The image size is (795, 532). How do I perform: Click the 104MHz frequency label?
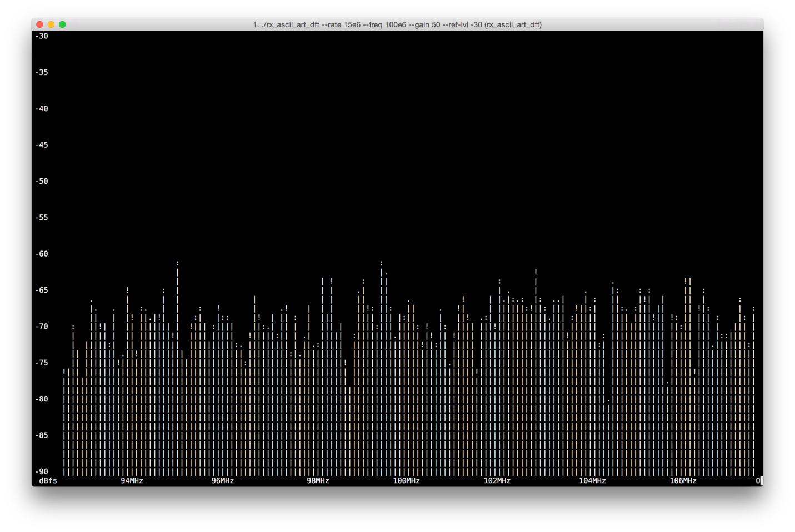pyautogui.click(x=592, y=481)
